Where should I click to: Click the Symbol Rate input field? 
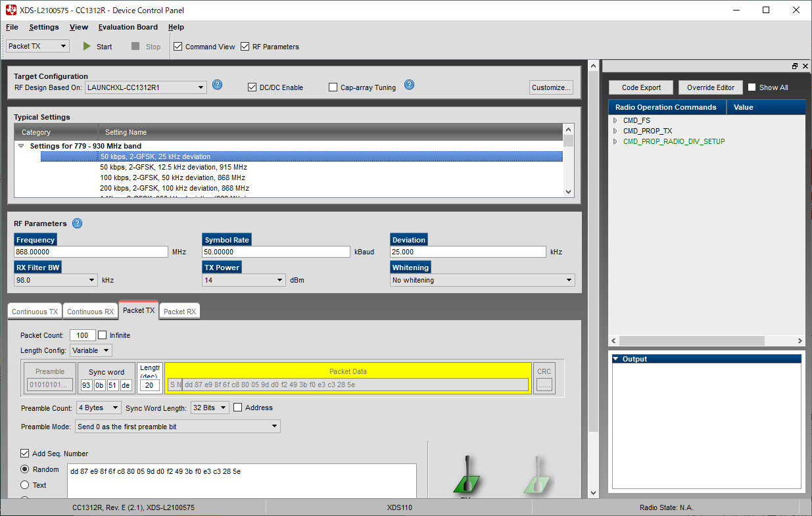276,252
